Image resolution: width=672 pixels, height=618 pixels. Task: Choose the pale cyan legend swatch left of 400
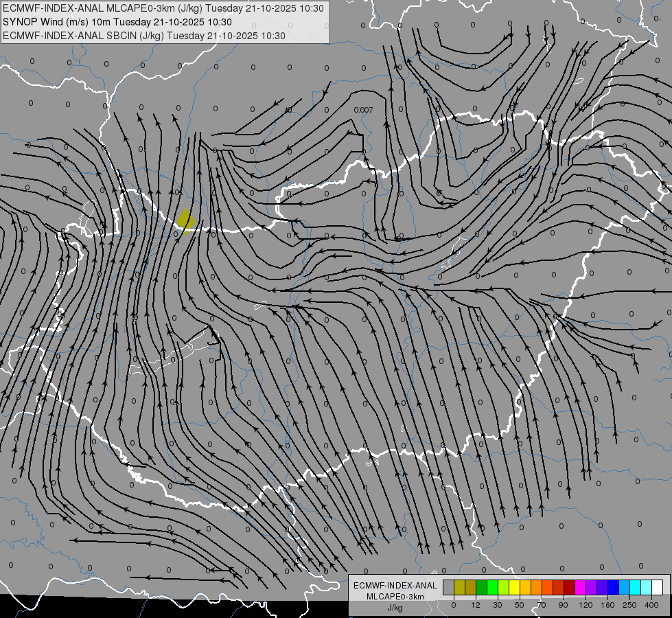[647, 587]
